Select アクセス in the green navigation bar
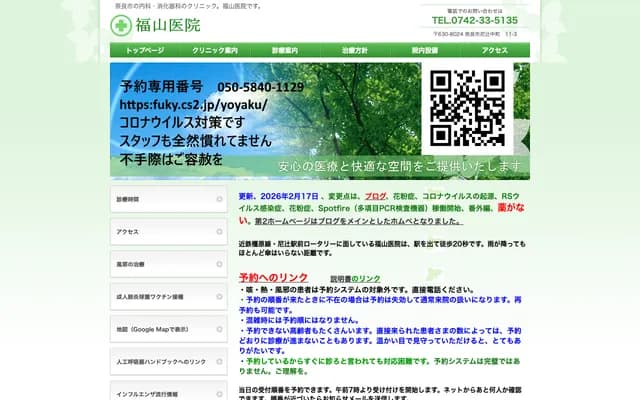The height and width of the screenshot is (400, 640). [x=495, y=50]
